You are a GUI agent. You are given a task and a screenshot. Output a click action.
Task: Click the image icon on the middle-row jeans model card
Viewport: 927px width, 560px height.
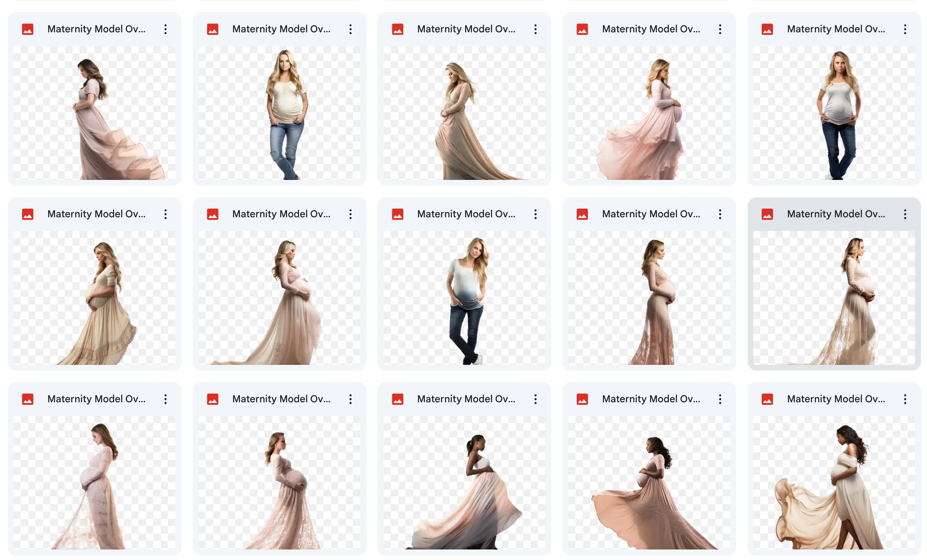397,214
